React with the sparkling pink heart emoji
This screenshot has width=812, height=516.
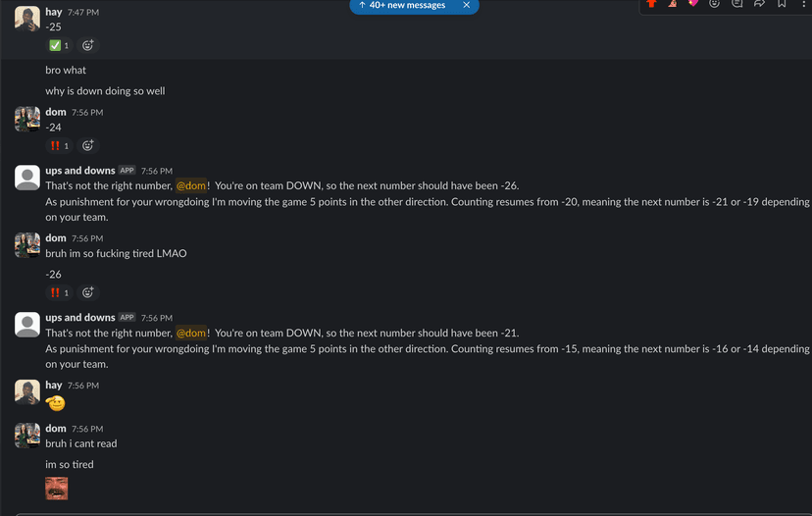pos(693,3)
